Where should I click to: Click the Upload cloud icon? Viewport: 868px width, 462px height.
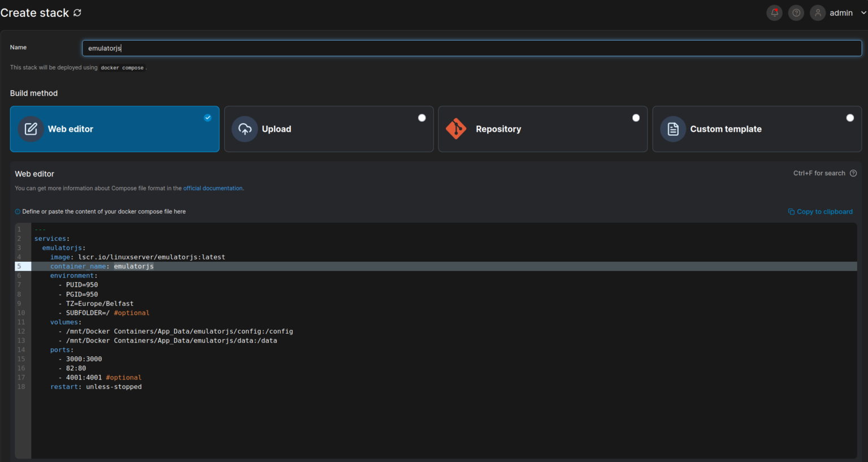coord(244,129)
